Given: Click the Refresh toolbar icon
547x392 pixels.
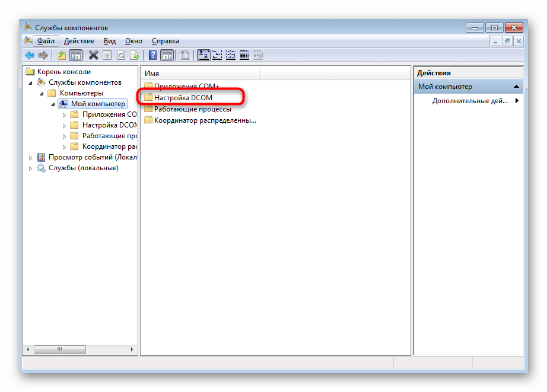Looking at the screenshot, I should [x=121, y=55].
